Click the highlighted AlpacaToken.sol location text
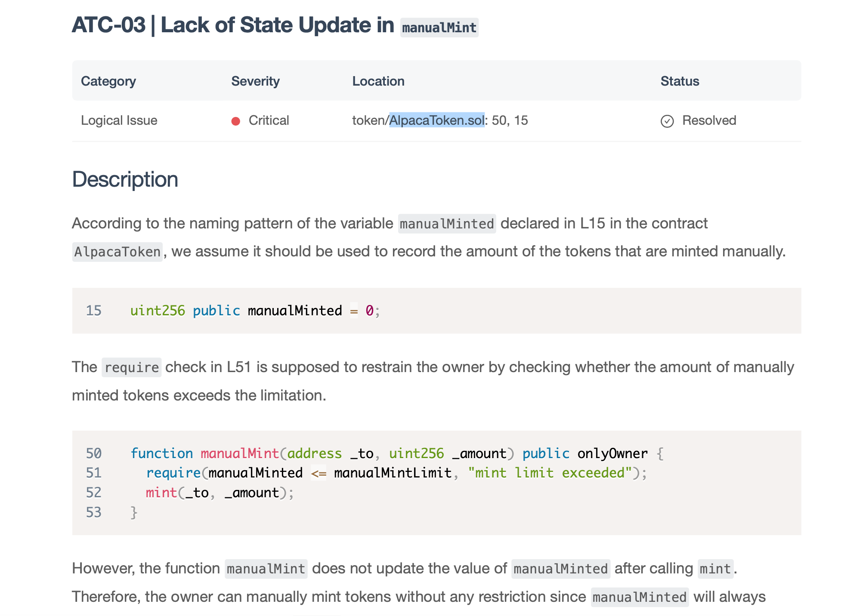The height and width of the screenshot is (616, 847). coord(436,120)
